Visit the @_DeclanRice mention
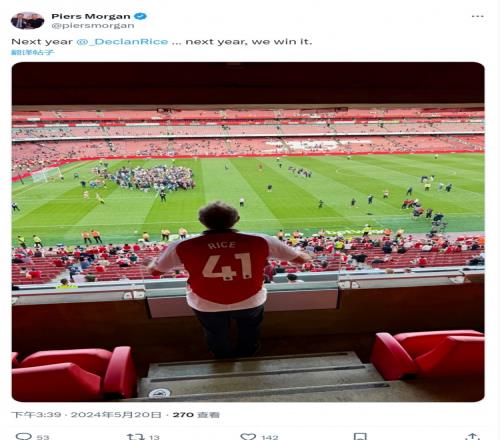The image size is (500, 440). (x=122, y=42)
